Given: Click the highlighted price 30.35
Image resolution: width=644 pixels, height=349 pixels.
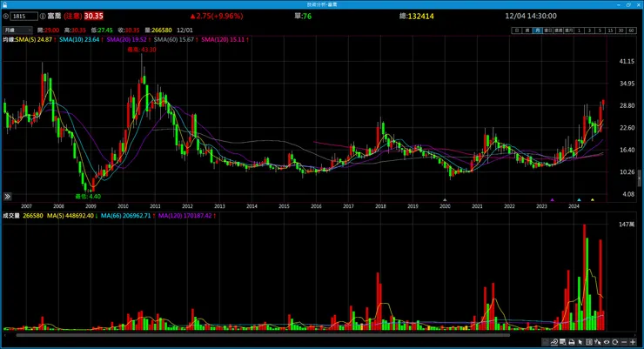Looking at the screenshot, I should click(94, 16).
